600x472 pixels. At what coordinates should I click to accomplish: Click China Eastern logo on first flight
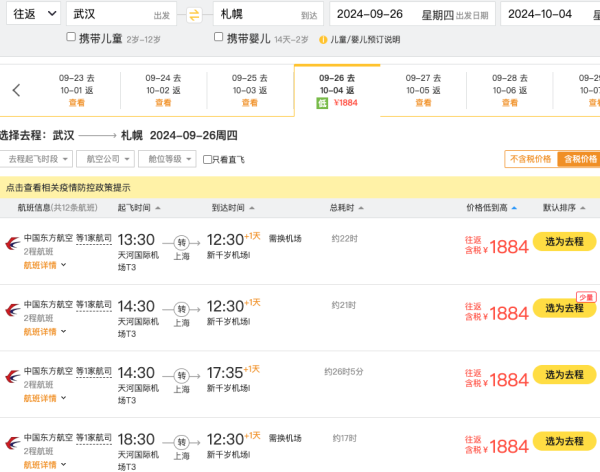tap(13, 243)
